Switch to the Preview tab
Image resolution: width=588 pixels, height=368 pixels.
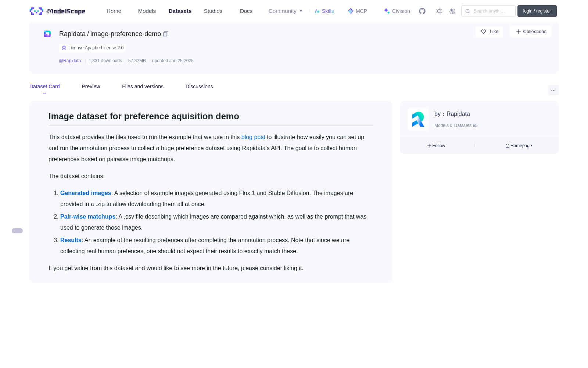click(91, 86)
